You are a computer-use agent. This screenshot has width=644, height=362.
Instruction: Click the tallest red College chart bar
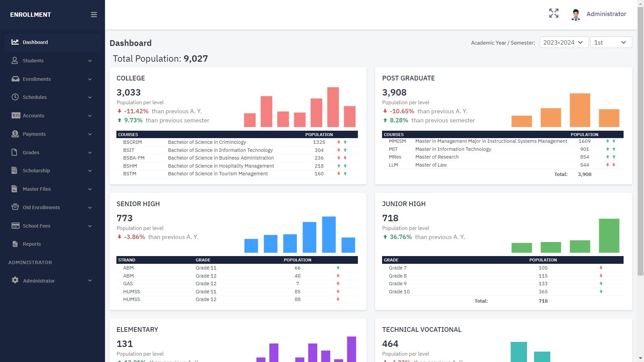point(333,107)
